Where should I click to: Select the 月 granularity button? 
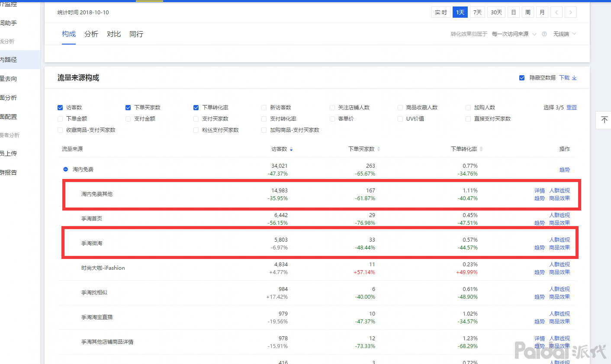542,12
